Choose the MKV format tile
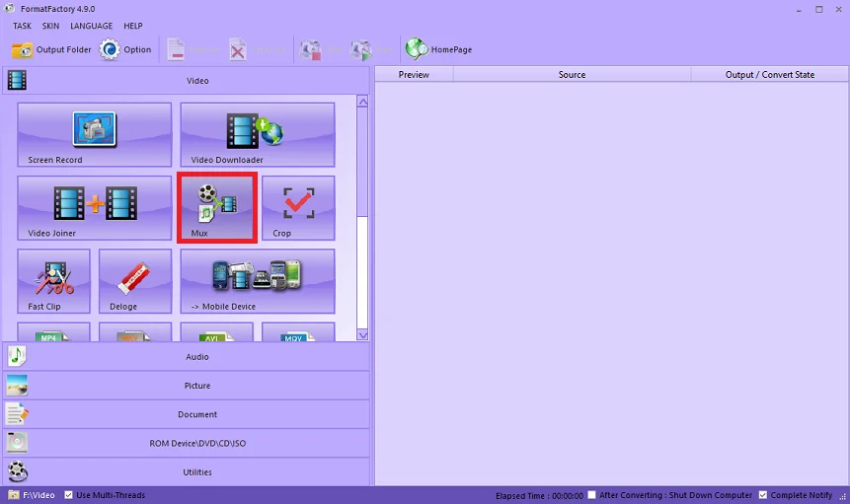 (x=135, y=331)
